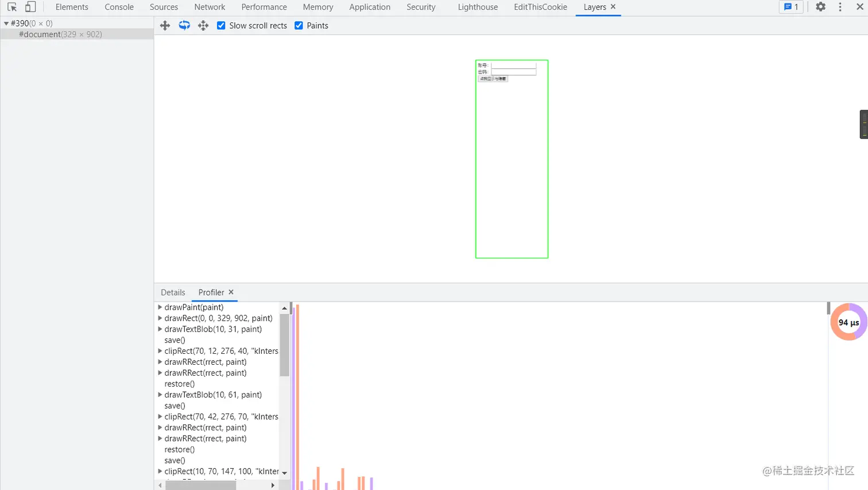Screen dimensions: 868x490
Task: Open DevTools settings gear
Action: point(821,7)
